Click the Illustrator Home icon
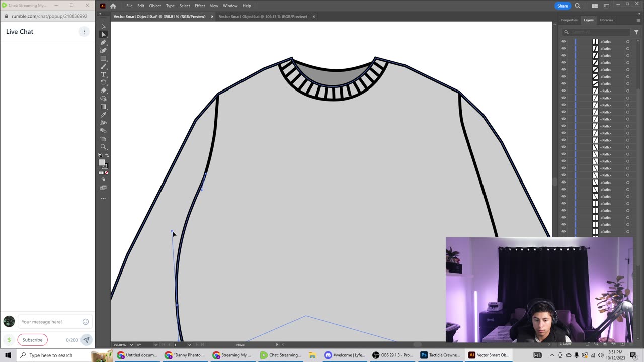The height and width of the screenshot is (362, 644). [x=113, y=6]
